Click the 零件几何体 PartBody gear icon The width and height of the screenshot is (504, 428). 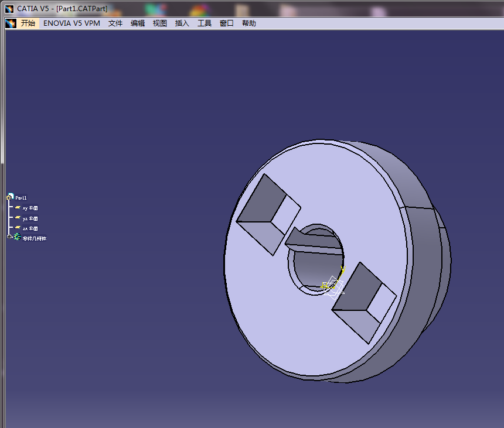coord(17,238)
